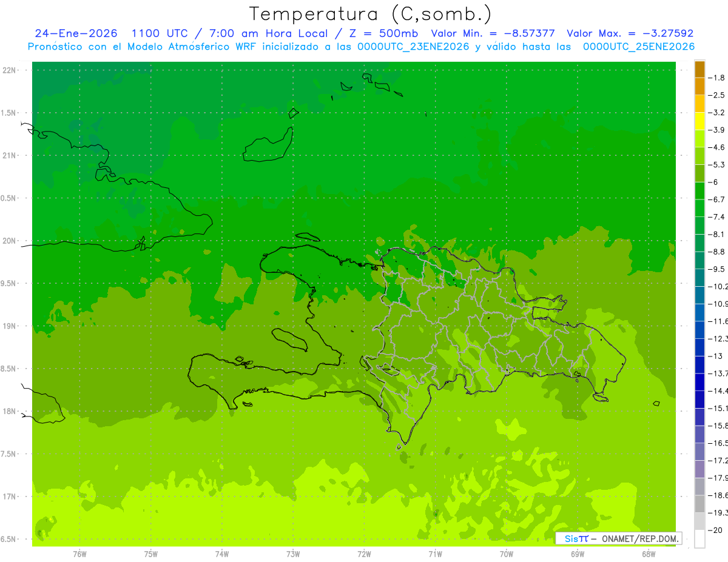This screenshot has height=562, width=728.
Task: Select the 'Z = 500mb' level label
Action: pos(383,33)
